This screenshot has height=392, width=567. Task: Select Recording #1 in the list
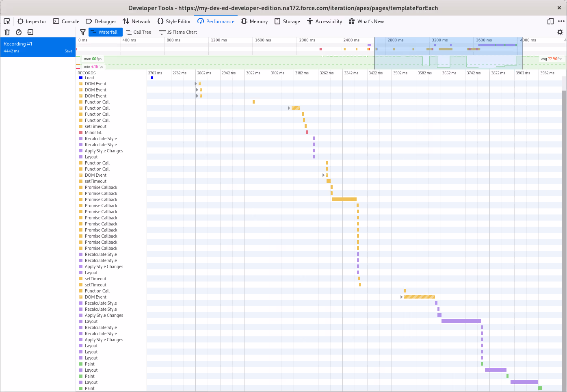[38, 47]
